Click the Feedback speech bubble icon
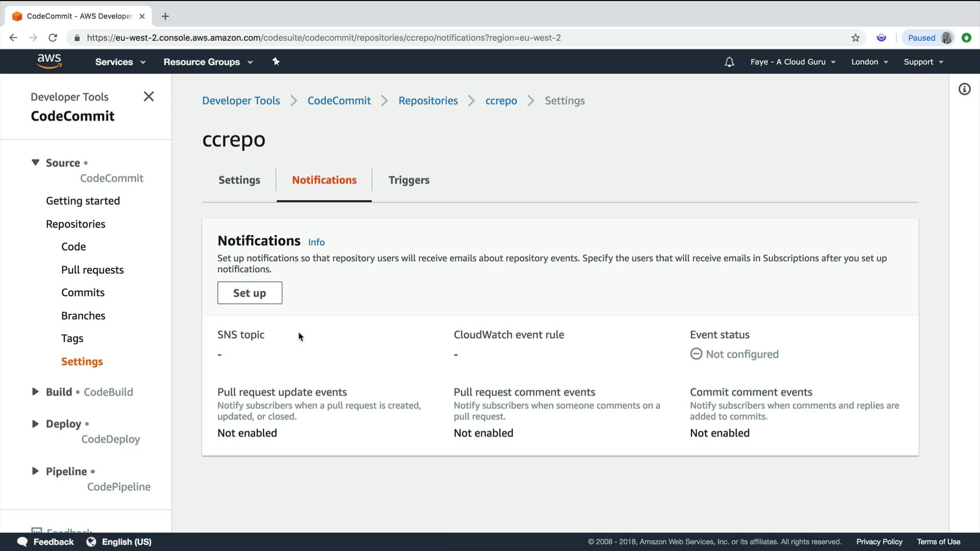This screenshot has width=980, height=551. tap(22, 542)
